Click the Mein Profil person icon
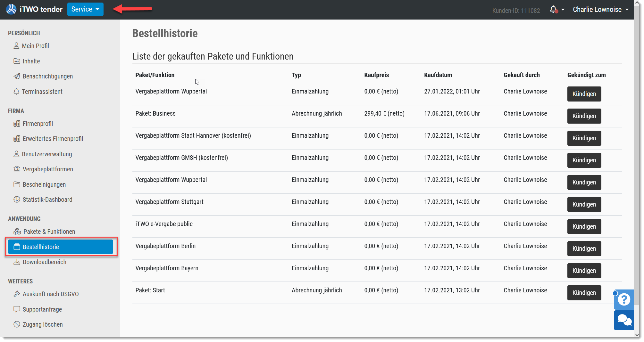The width and height of the screenshot is (644, 342). coord(16,46)
